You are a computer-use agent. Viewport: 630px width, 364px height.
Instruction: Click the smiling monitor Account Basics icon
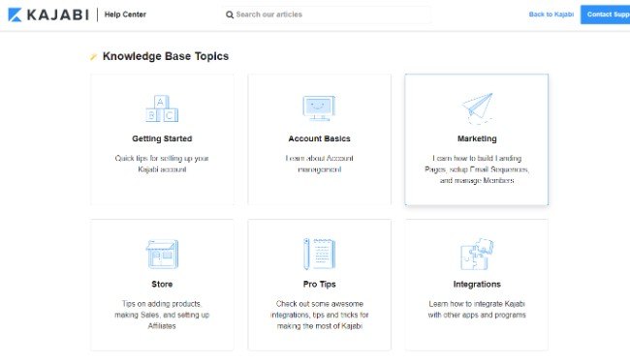pos(319,108)
